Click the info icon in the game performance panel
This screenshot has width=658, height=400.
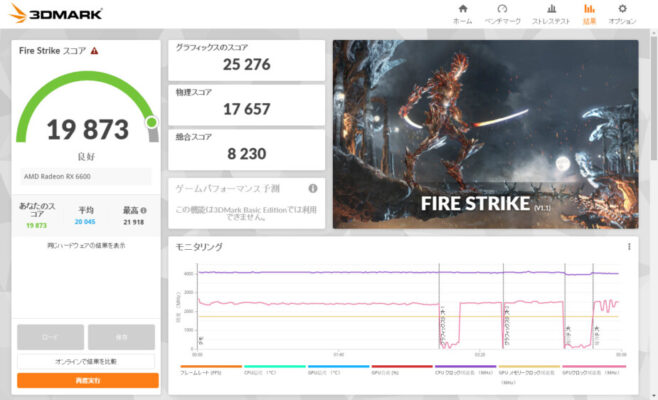pyautogui.click(x=313, y=188)
